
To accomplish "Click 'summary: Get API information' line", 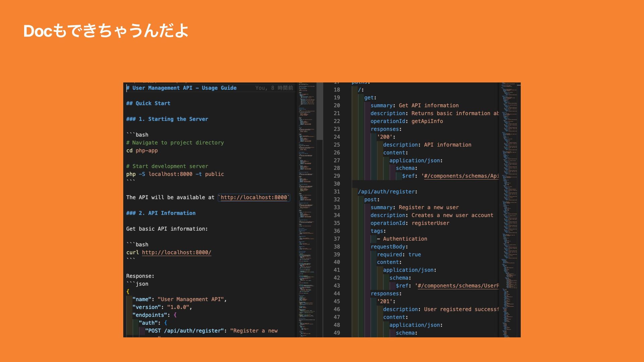I will click(x=415, y=106).
